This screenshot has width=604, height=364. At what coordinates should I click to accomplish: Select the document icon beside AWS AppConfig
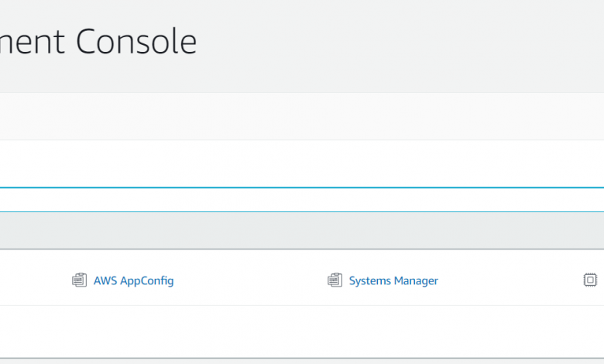[79, 280]
